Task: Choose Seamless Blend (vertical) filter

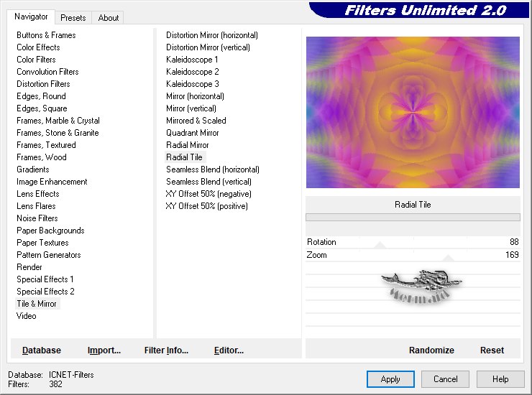Action: (x=208, y=182)
